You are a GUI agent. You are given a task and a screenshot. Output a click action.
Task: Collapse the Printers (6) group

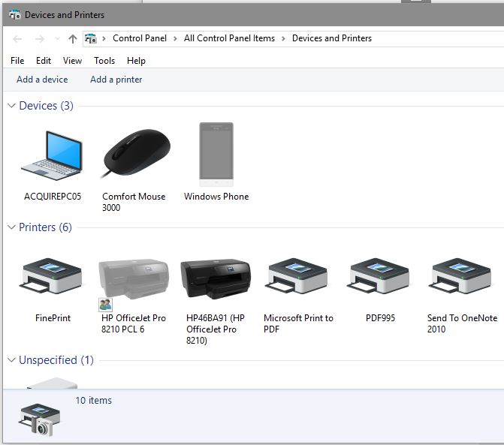[11, 227]
